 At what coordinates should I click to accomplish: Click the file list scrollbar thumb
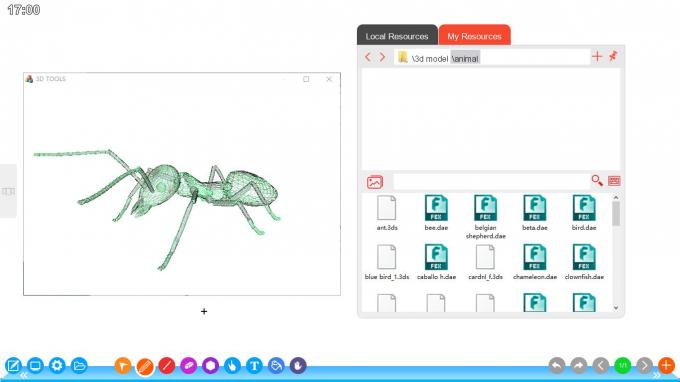tap(616, 214)
